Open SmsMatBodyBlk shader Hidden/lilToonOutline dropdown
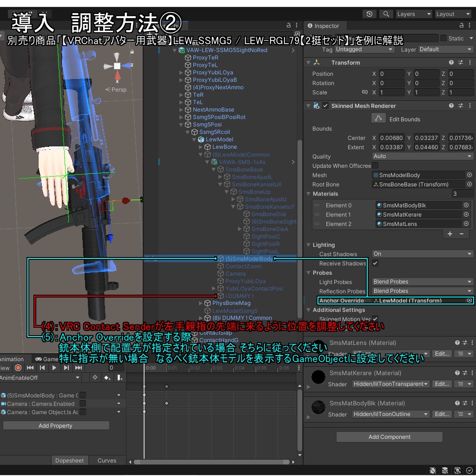 click(x=391, y=414)
